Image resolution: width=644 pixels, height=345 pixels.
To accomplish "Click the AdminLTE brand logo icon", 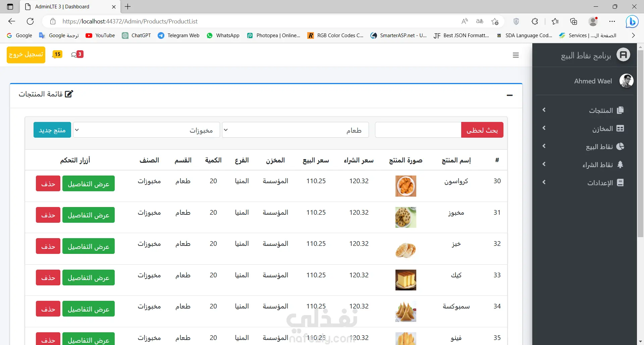I will [x=623, y=55].
